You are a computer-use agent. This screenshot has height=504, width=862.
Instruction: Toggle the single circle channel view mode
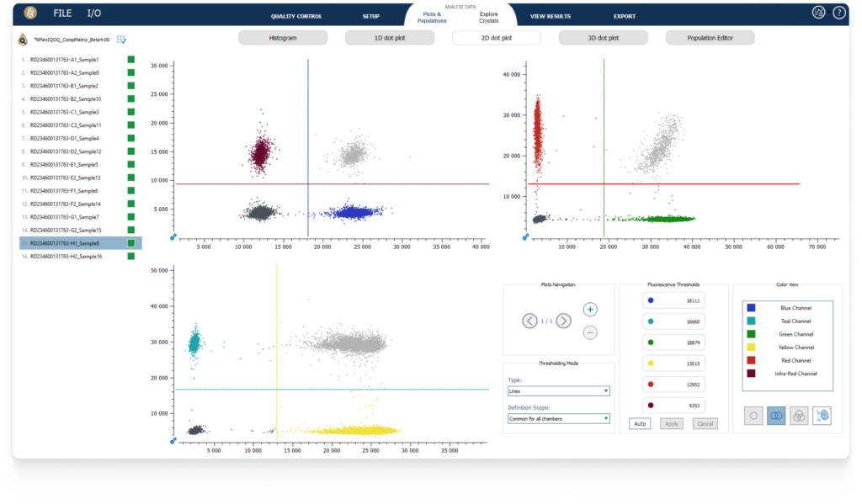(x=753, y=416)
